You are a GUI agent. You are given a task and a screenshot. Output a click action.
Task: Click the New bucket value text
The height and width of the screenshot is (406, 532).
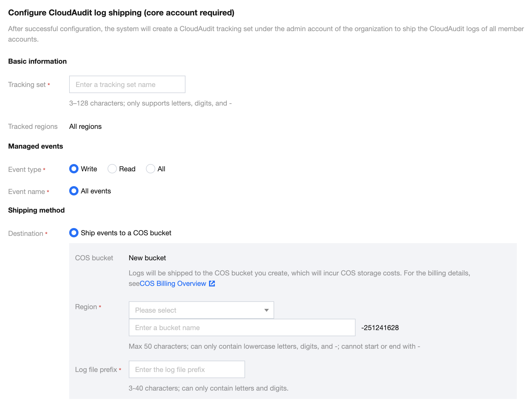[x=147, y=258]
